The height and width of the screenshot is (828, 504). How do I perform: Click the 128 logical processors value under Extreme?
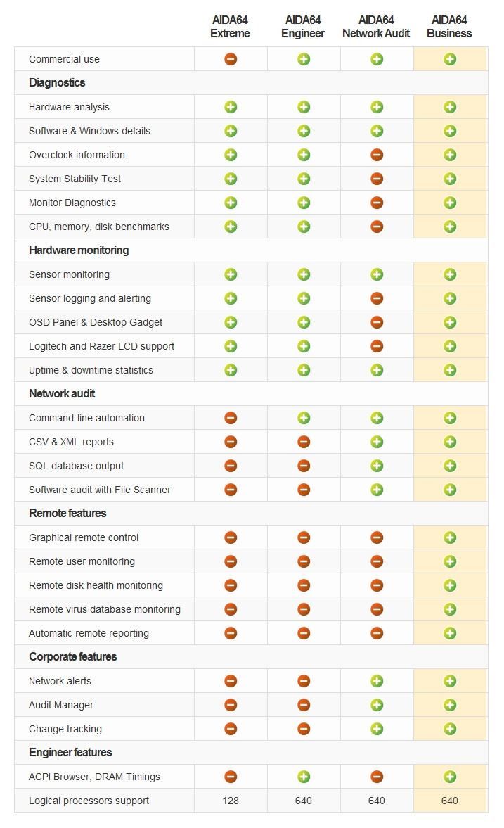[231, 801]
